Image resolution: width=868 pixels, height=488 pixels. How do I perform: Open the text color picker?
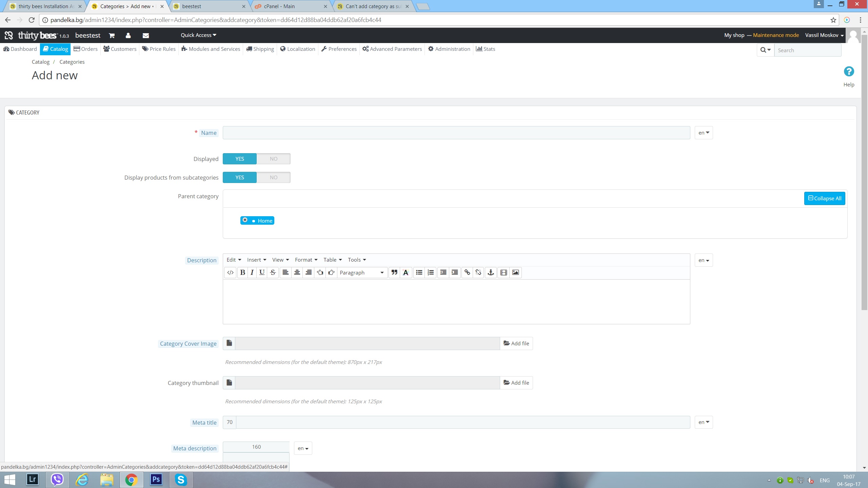click(406, 272)
